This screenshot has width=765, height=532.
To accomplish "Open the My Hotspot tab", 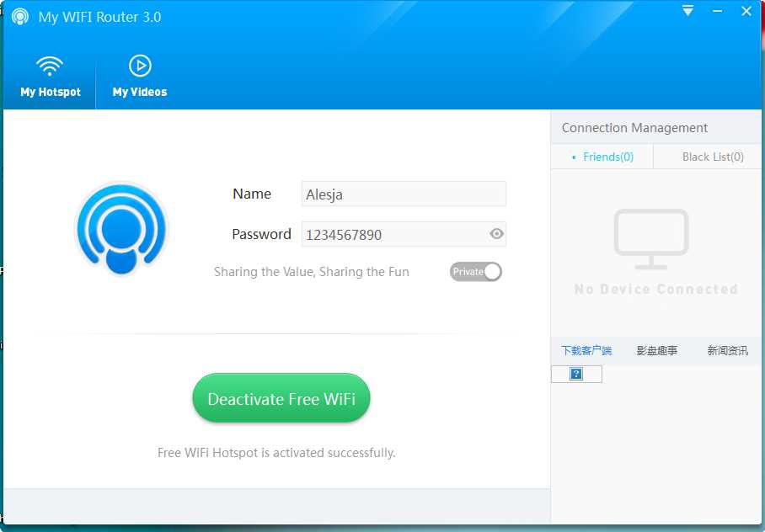I will pyautogui.click(x=50, y=77).
